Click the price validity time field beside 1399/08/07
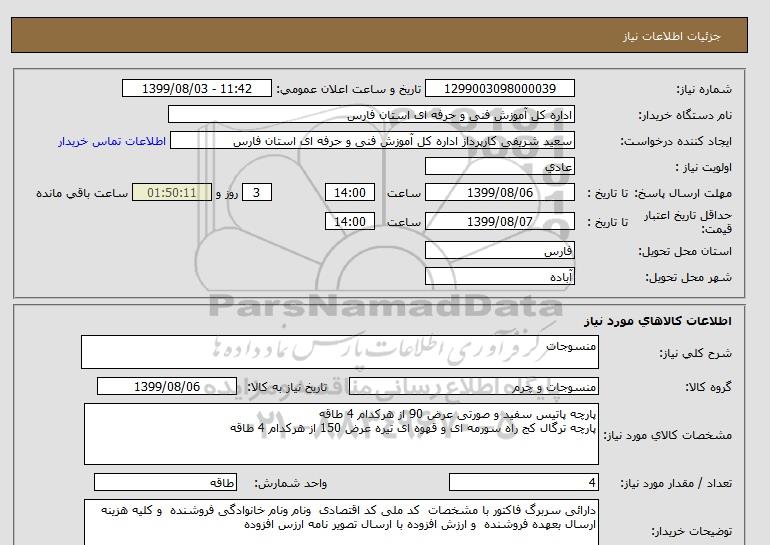This screenshot has width=770, height=545. click(x=350, y=221)
